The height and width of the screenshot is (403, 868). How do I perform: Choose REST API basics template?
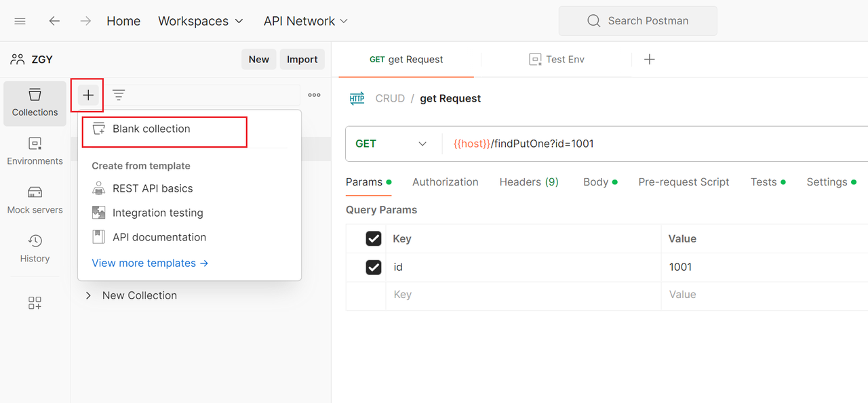coord(153,188)
